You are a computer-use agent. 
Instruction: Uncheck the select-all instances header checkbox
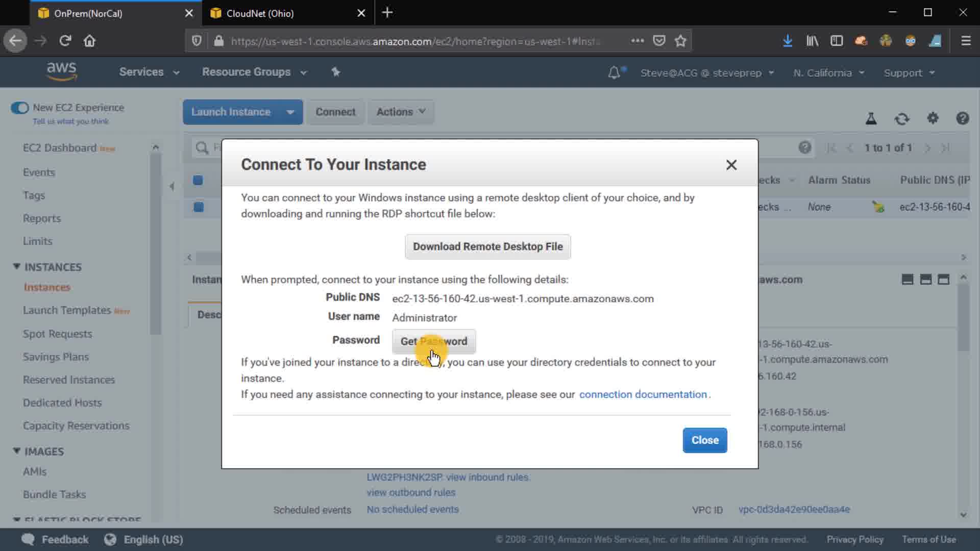pos(198,180)
